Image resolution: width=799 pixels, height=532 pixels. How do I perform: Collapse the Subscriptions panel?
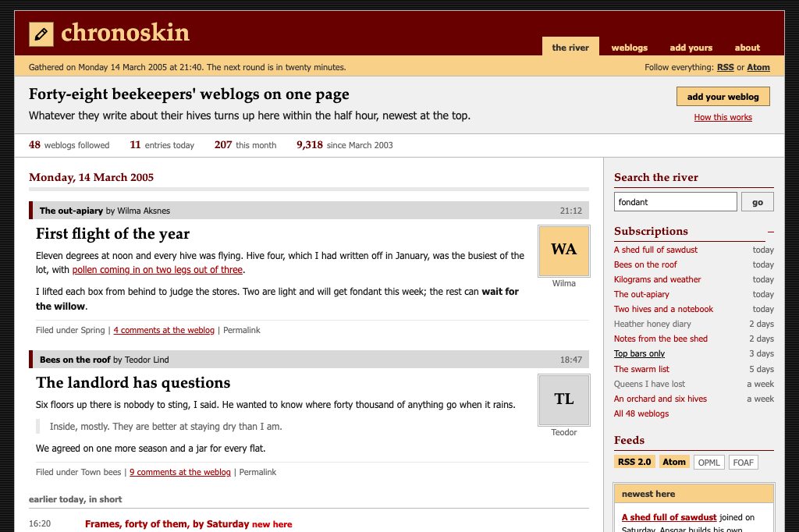pos(771,232)
